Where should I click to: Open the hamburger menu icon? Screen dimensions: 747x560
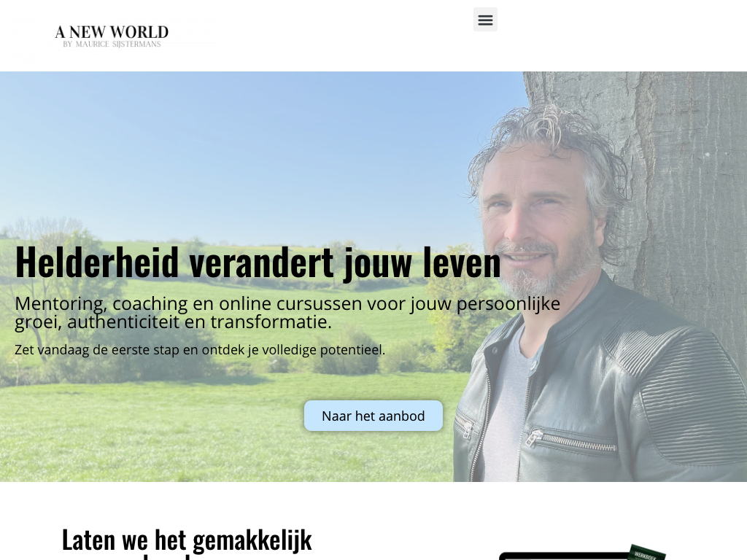[x=485, y=20]
